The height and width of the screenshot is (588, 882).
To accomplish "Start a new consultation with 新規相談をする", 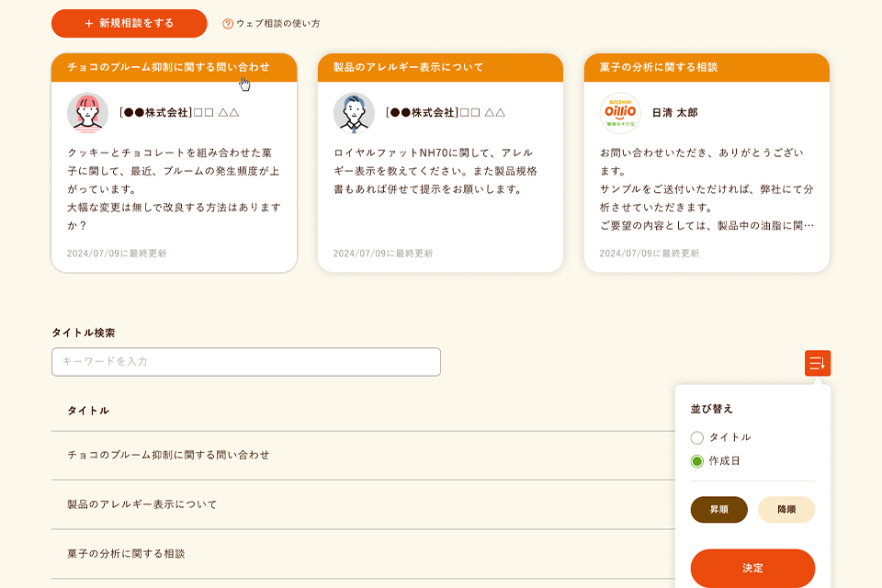I will (130, 24).
